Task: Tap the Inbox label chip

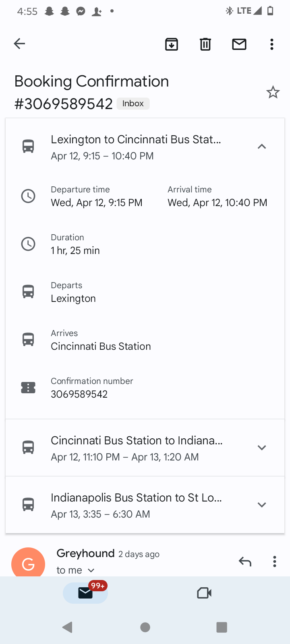Action: pos(133,103)
